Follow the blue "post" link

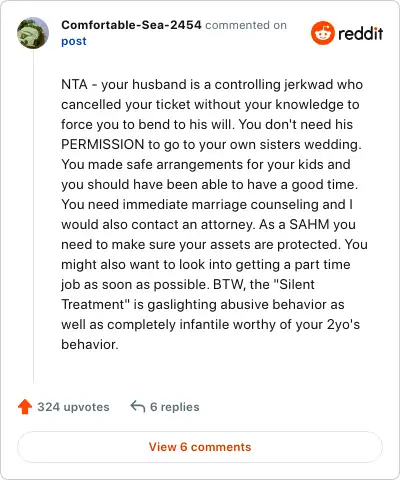pos(74,41)
